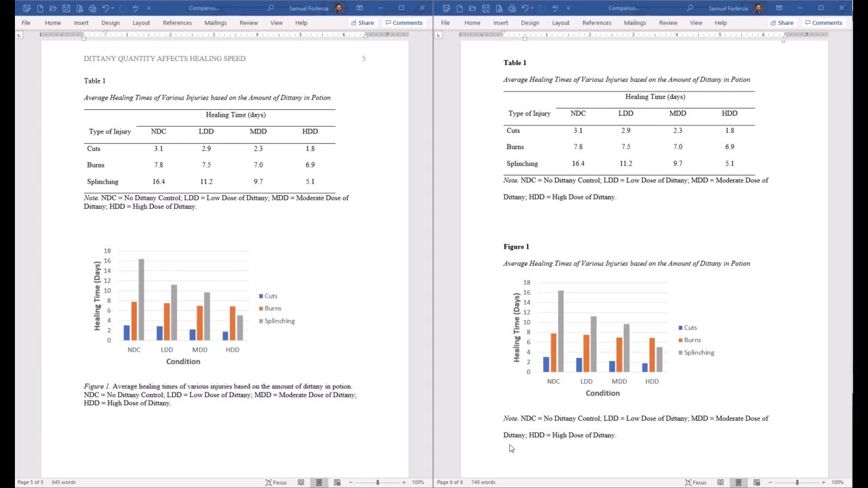Click Quick Print icon in left Word window
Viewport: 868px width, 488px height.
click(92, 8)
